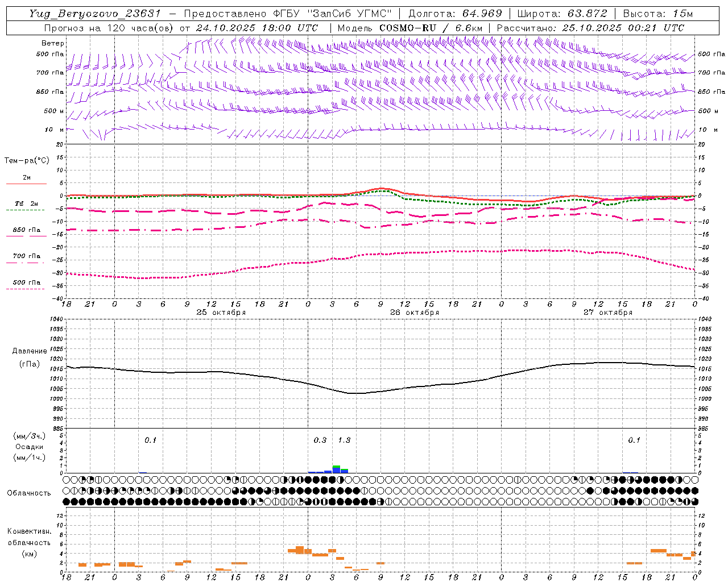Click the 10 м wind level label on left
The height and width of the screenshot is (582, 728).
(x=55, y=130)
